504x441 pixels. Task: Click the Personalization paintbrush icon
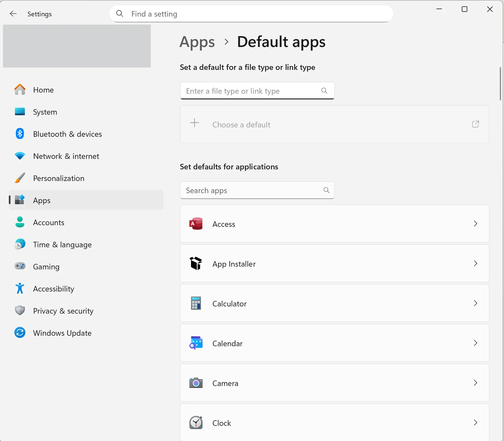tap(20, 178)
